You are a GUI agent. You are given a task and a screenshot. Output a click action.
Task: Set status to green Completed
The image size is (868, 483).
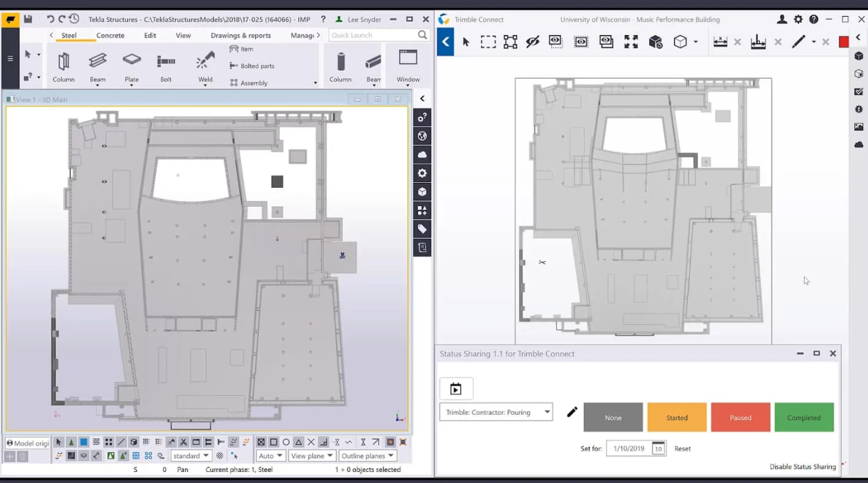point(804,417)
